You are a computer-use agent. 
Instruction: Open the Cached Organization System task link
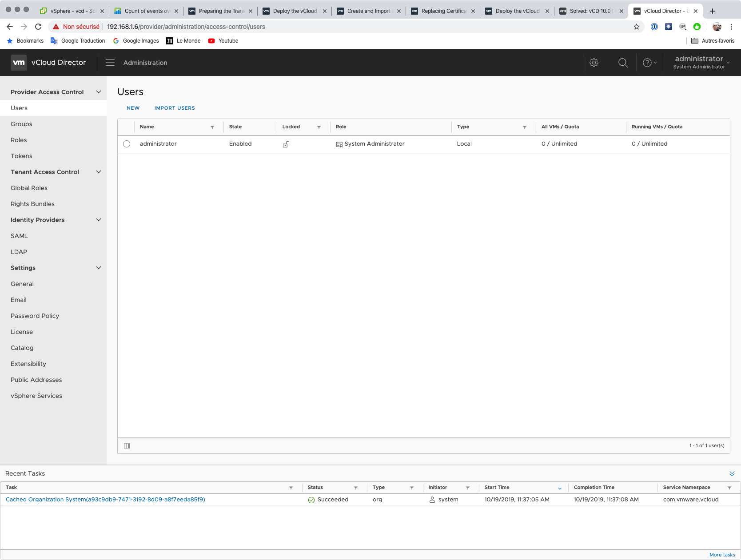tap(105, 500)
